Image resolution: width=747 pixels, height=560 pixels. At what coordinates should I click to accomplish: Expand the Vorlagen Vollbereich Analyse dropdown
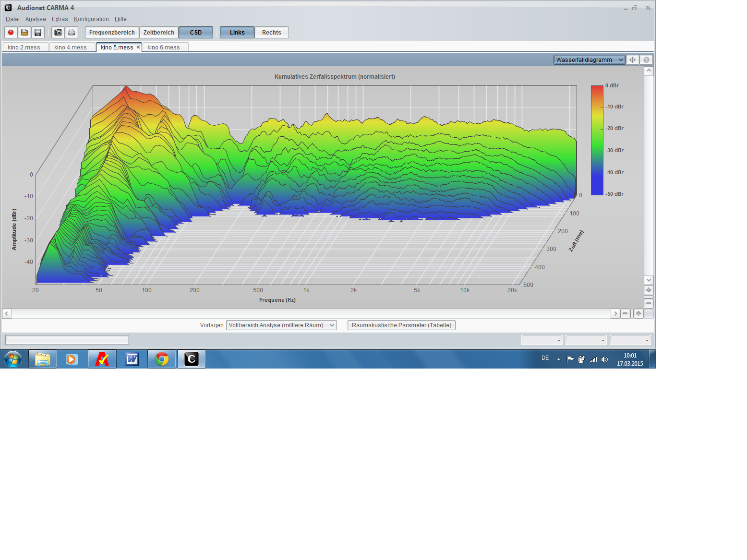tap(281, 325)
